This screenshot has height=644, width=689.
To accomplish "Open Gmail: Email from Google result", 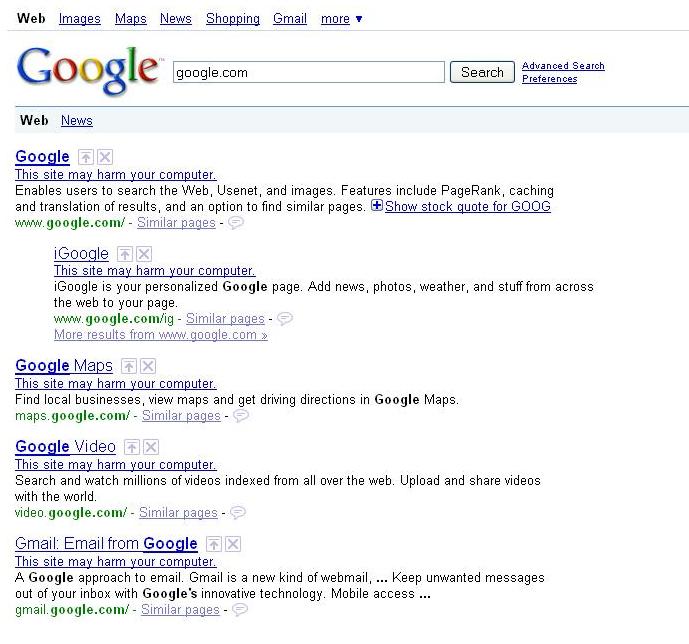I will pyautogui.click(x=106, y=544).
